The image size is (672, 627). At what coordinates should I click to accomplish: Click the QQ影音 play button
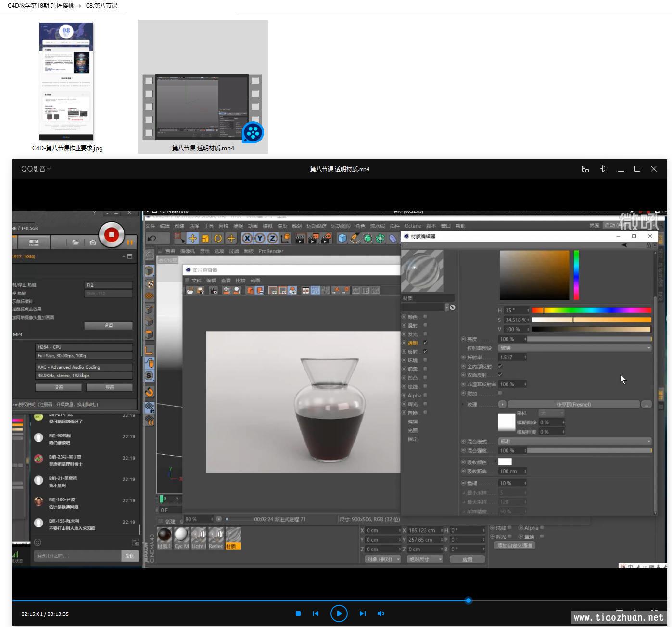(x=339, y=614)
